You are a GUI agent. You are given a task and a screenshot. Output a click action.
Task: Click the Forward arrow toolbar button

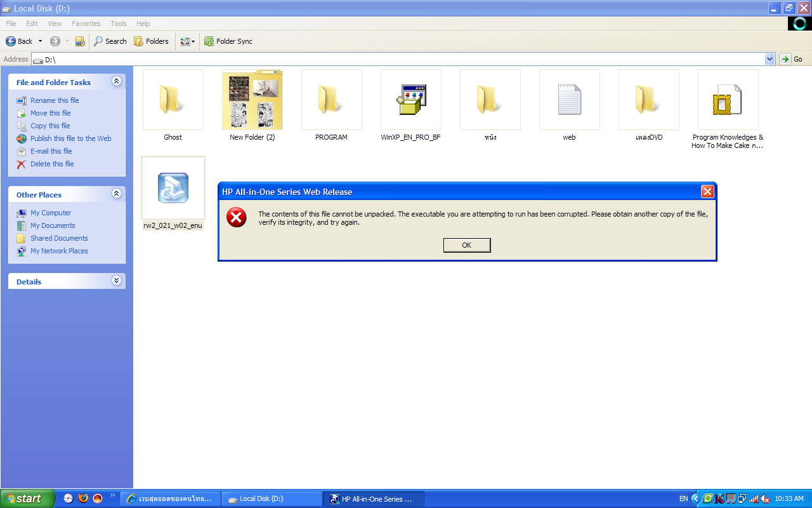pos(55,41)
